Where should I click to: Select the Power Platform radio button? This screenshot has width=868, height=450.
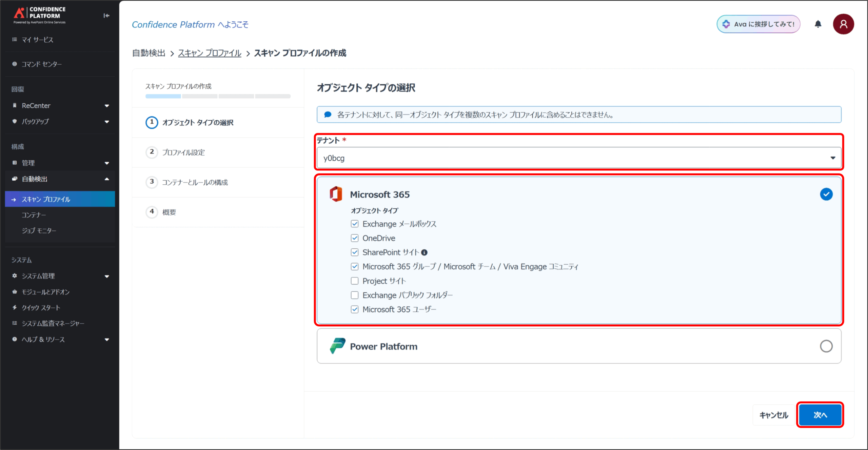(826, 346)
